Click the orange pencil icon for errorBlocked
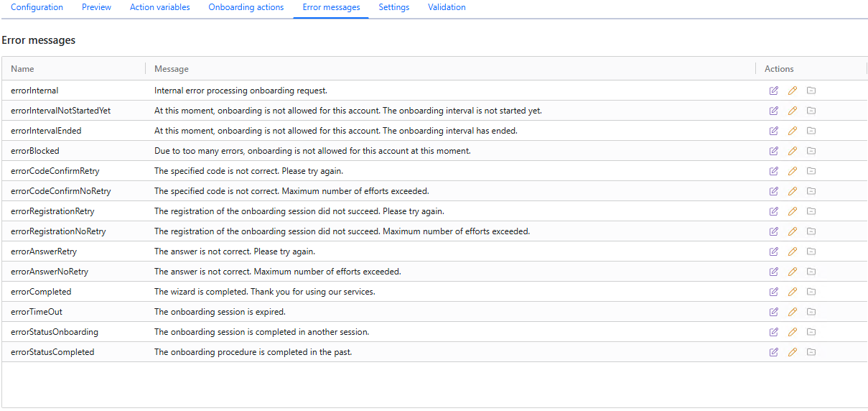 (x=793, y=151)
